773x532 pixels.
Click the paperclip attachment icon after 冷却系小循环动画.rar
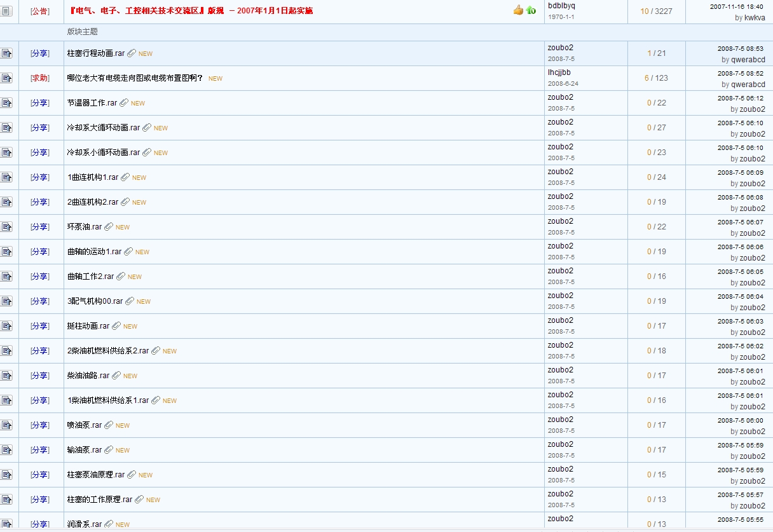pos(147,153)
